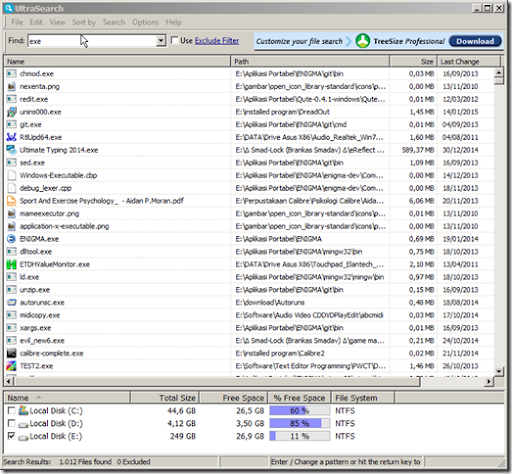Click the nexenta.png file icon
Screen dimensions: 512x474
[x=11, y=86]
